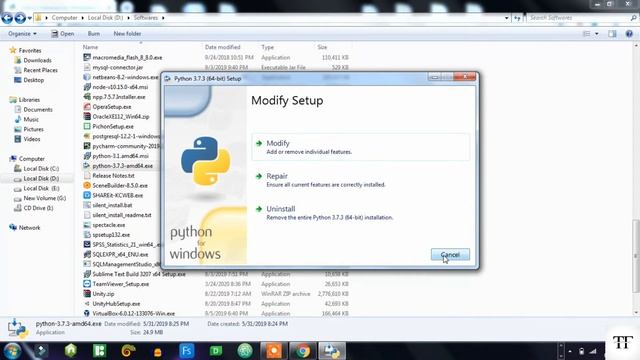This screenshot has width=640, height=360.
Task: Click Python setup taskbar icon
Action: point(332,351)
